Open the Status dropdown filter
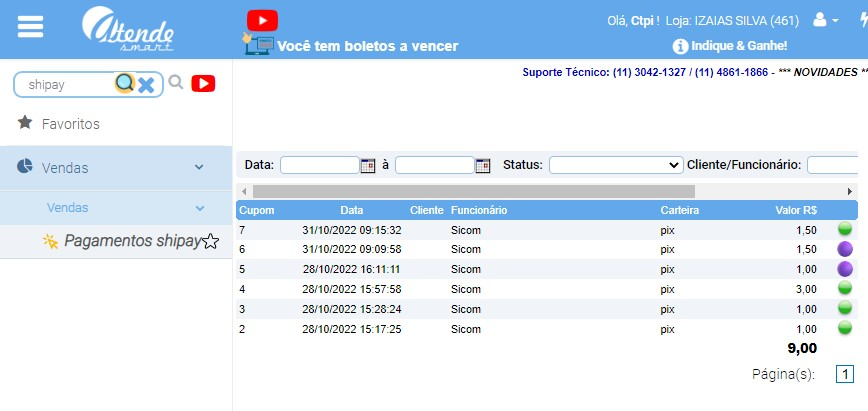The width and height of the screenshot is (868, 411). tap(615, 165)
